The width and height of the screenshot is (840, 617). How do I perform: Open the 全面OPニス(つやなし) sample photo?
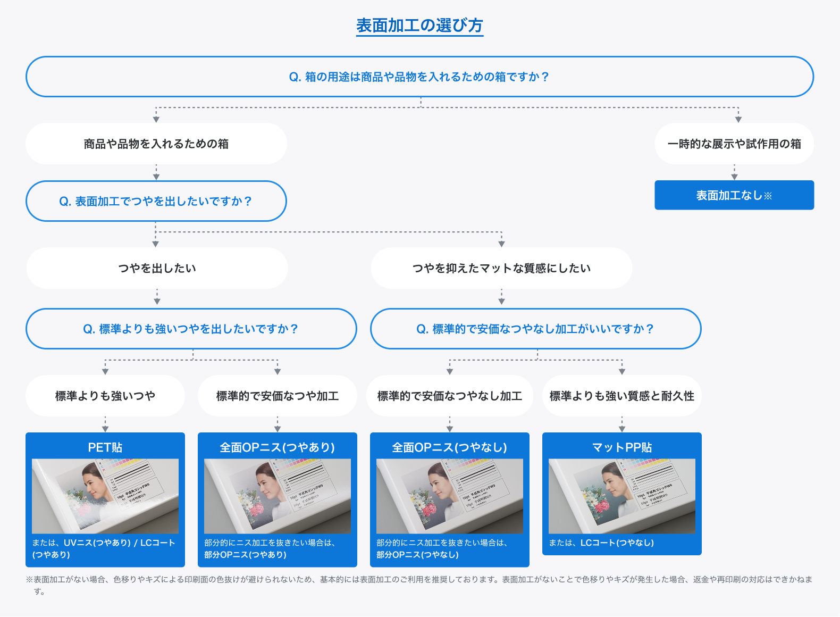[x=450, y=496]
